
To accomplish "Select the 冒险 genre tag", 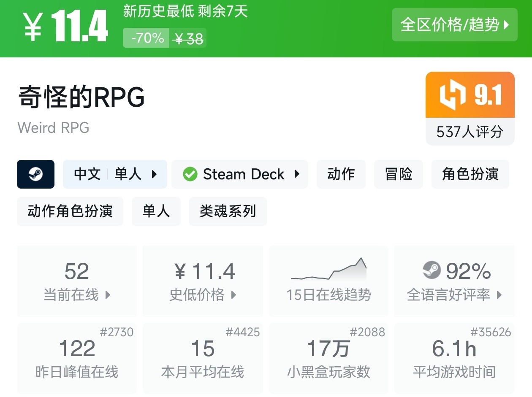I will pos(398,174).
